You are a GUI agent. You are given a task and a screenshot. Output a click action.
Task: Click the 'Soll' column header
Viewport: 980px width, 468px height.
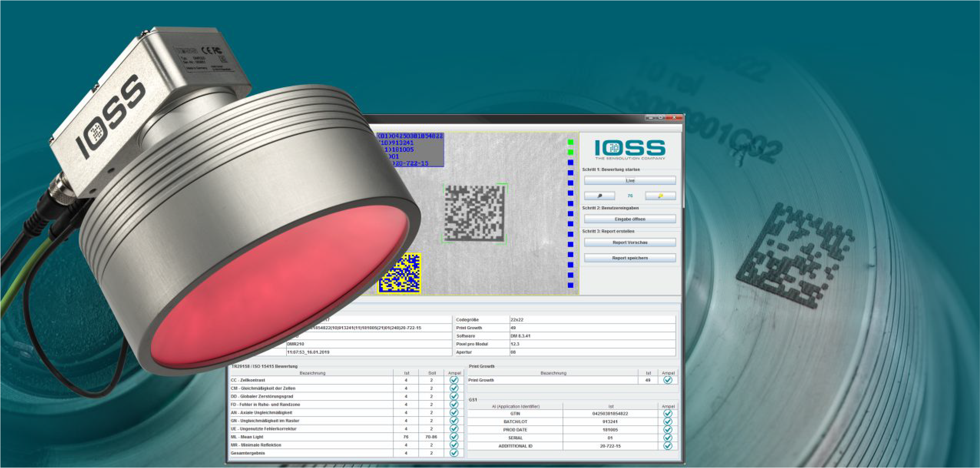pos(432,373)
